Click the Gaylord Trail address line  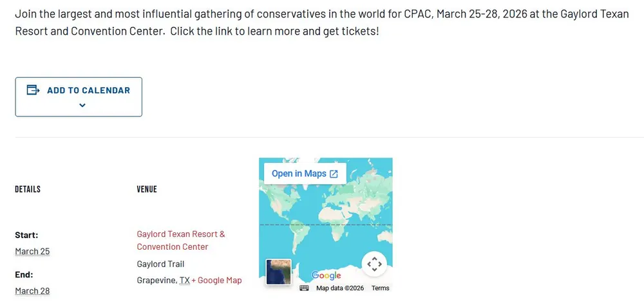tap(160, 264)
